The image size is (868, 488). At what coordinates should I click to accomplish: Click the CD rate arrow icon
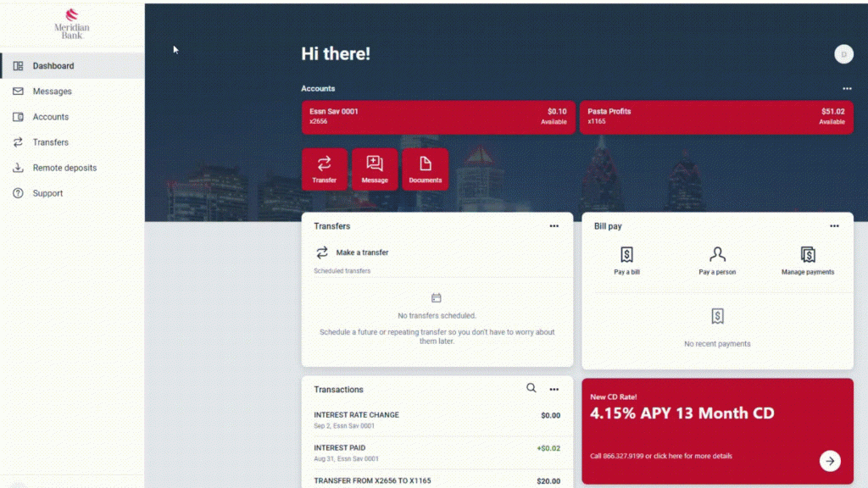[830, 461]
